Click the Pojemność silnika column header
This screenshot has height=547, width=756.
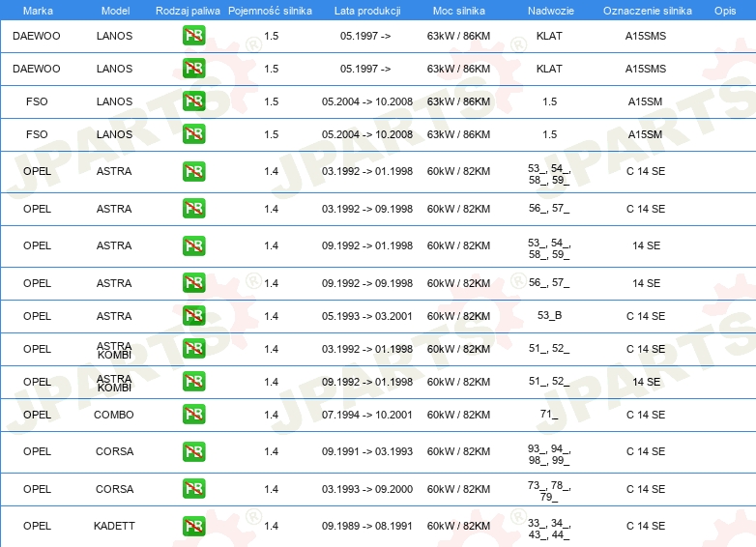click(x=270, y=11)
